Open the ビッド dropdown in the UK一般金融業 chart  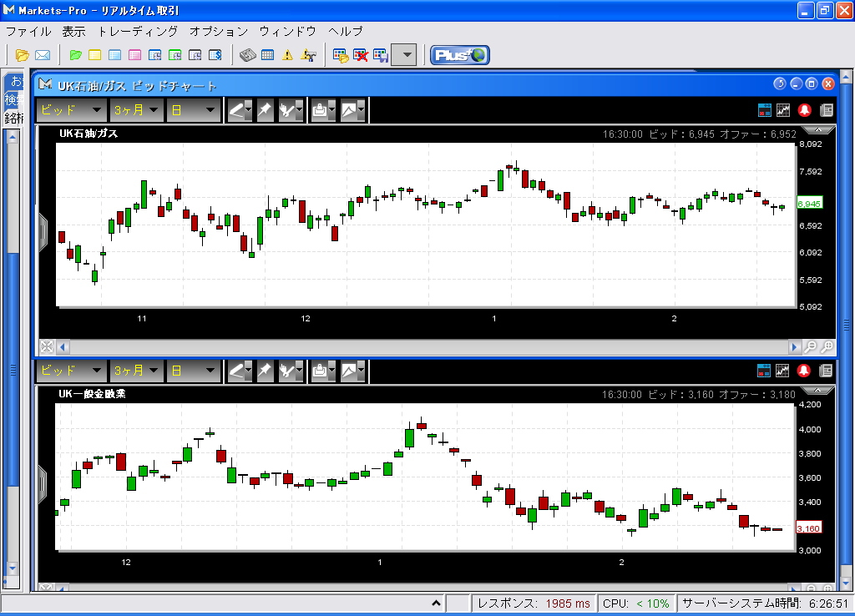click(x=71, y=371)
